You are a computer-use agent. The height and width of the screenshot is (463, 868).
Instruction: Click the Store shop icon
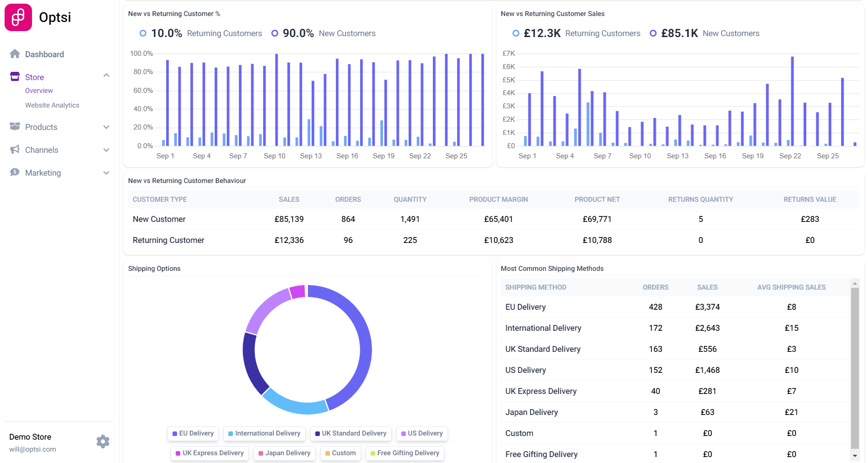(15, 76)
